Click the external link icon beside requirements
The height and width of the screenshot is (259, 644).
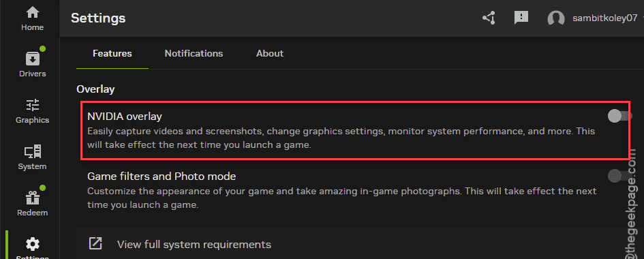pos(95,243)
